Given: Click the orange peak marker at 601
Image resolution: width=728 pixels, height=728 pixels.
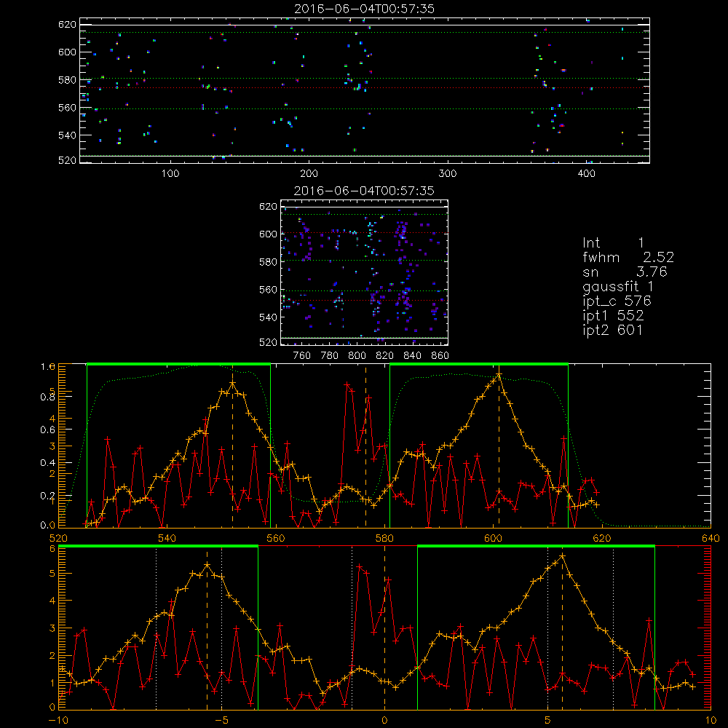Looking at the screenshot, I should 499,375.
